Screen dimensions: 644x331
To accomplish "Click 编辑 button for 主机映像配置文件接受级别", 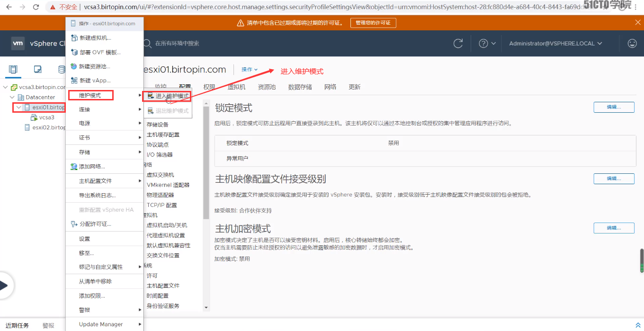I will [x=614, y=179].
